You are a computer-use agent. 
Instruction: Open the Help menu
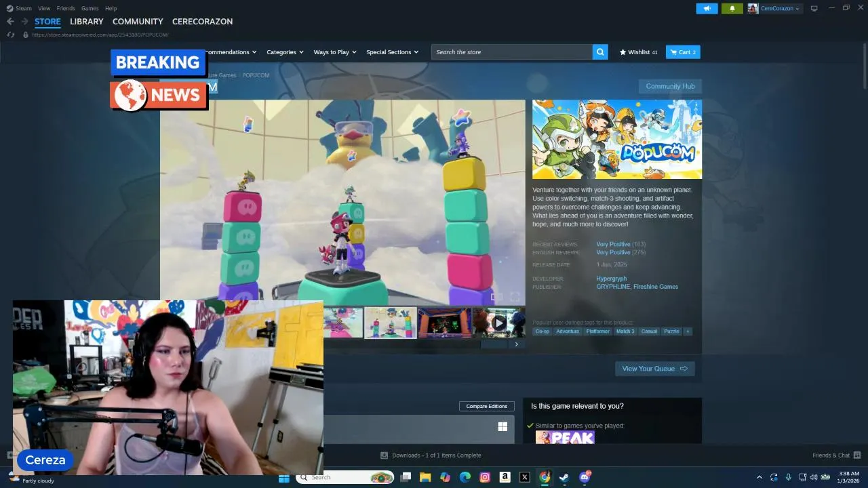tap(111, 8)
